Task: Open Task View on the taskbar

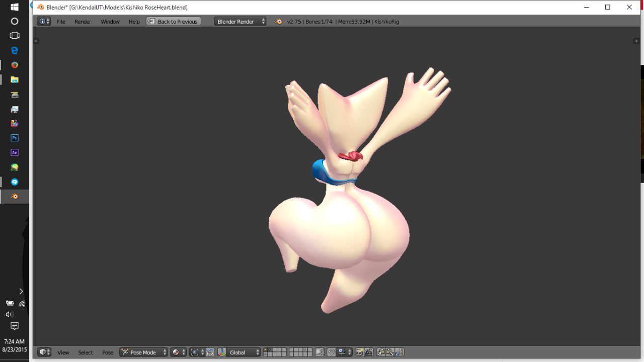Action: click(15, 36)
